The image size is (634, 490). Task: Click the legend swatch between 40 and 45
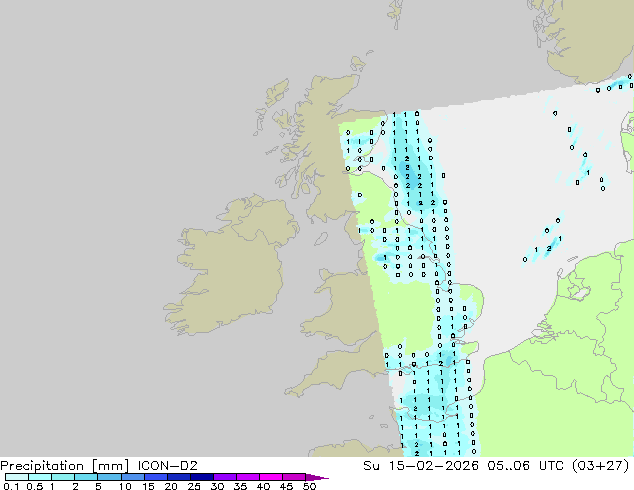click(271, 477)
